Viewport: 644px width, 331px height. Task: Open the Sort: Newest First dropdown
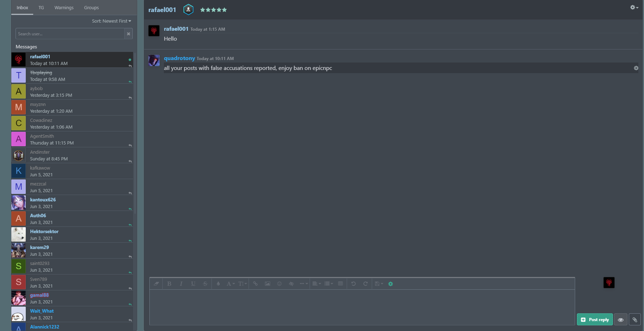112,21
